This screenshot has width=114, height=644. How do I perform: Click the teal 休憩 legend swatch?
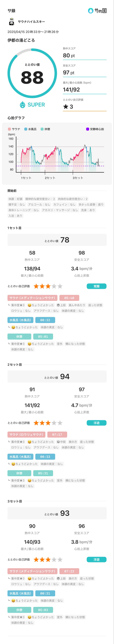point(42,129)
